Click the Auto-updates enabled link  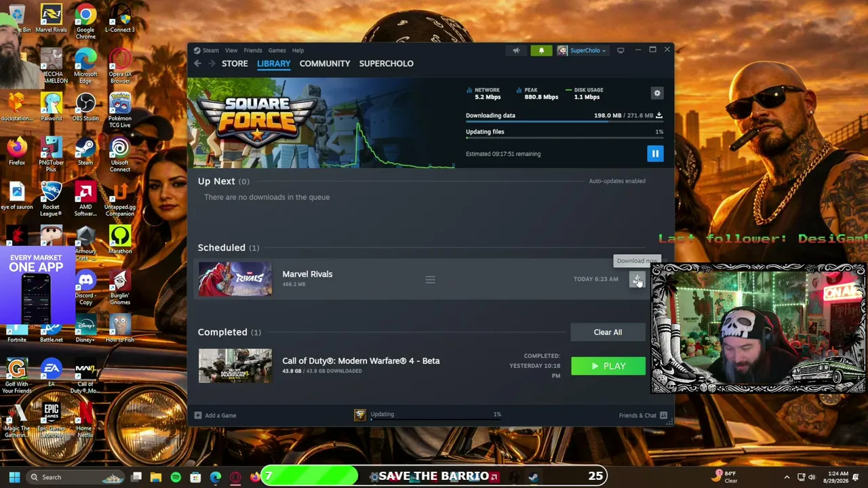coord(617,181)
